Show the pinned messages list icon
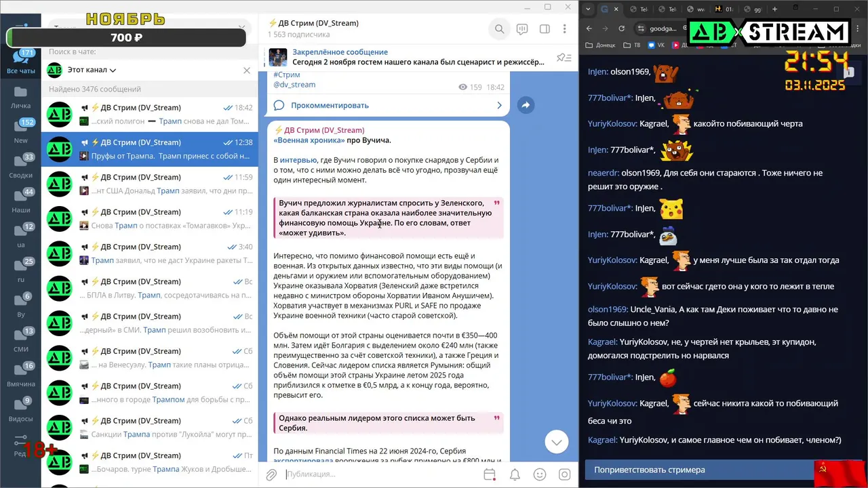Viewport: 868px width, 488px height. click(563, 58)
